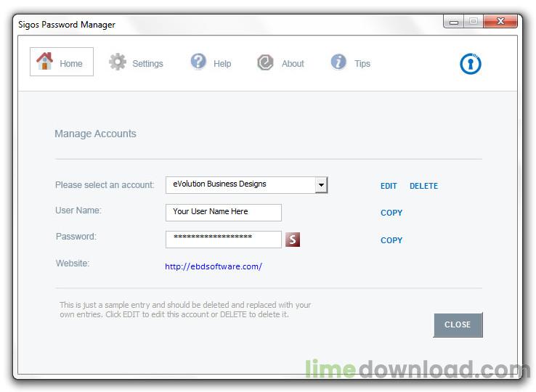Click the Sigos Password Manager title text
This screenshot has height=392, width=536.
click(67, 25)
